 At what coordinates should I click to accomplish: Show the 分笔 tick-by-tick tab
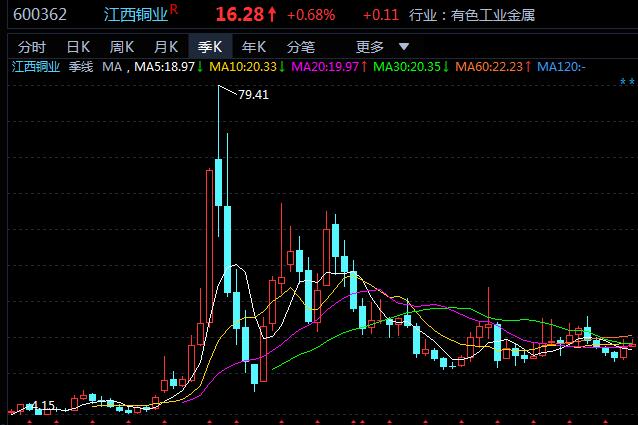coord(301,47)
